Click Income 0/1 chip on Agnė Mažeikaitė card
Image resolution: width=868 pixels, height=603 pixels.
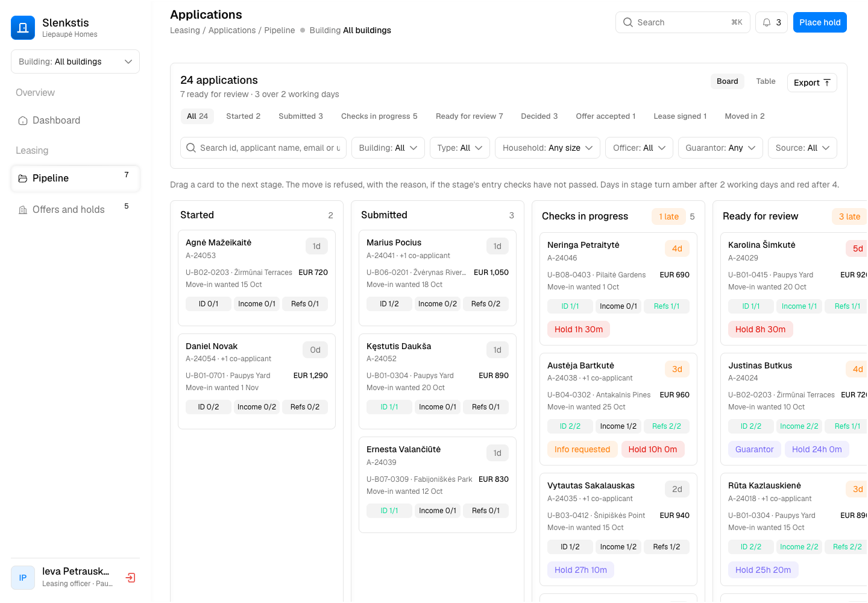[257, 304]
